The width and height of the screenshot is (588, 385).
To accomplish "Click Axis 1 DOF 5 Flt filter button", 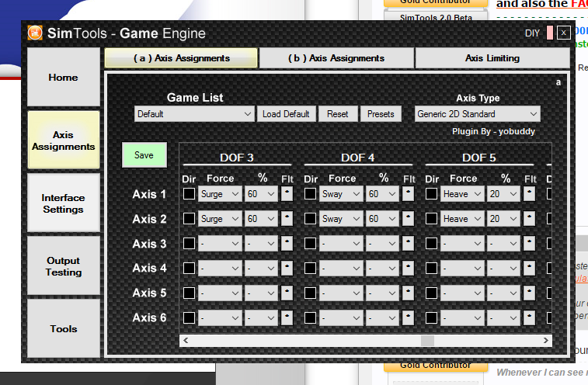I will pos(529,194).
